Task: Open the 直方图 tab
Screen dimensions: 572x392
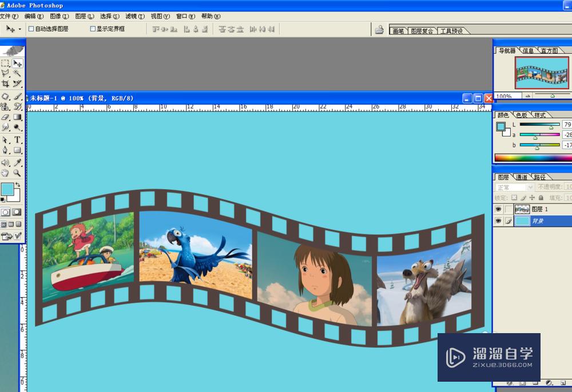Action: coord(549,51)
